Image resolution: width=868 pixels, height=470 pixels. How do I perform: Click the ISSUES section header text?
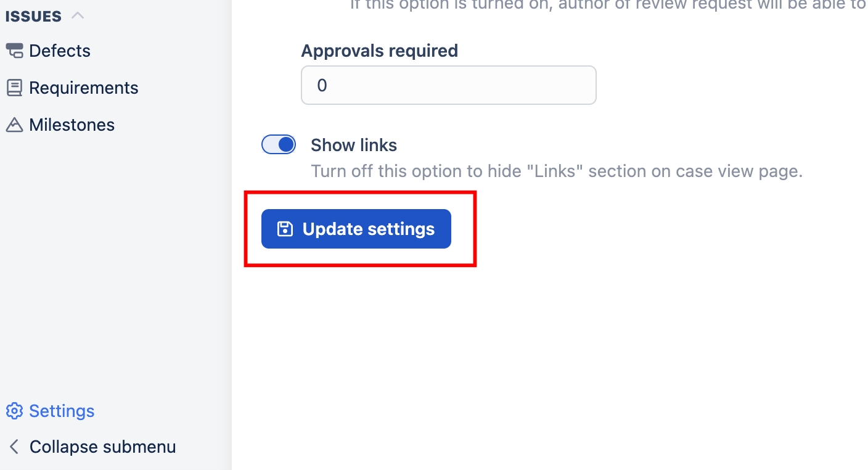point(33,17)
